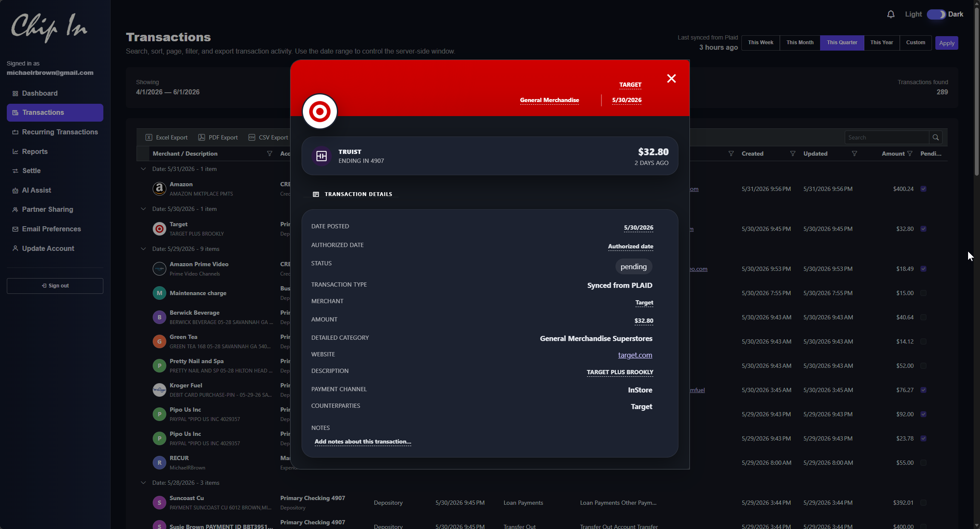Click the Sign out button
This screenshot has width=980, height=529.
55,286
